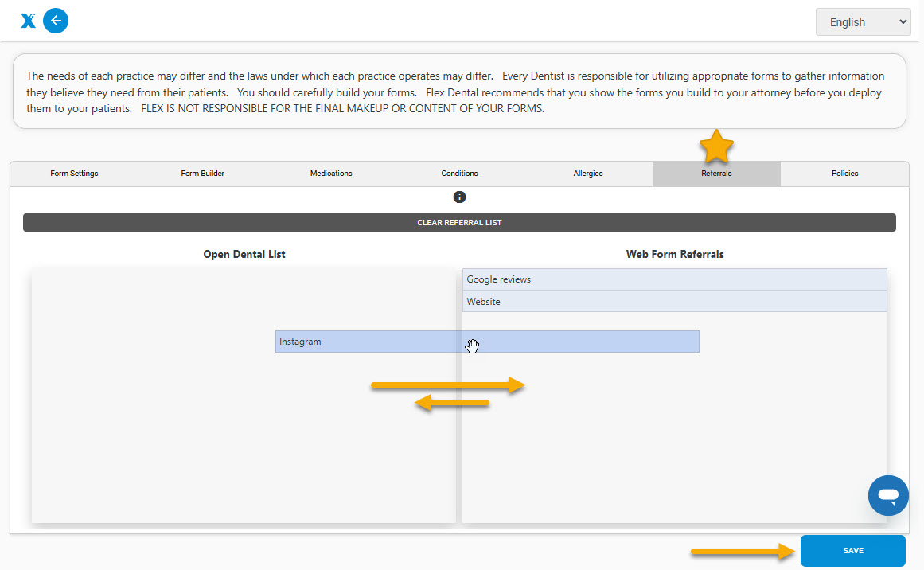Screen dimensions: 924x570
Task: Open the chat bubble widget
Action: [888, 495]
